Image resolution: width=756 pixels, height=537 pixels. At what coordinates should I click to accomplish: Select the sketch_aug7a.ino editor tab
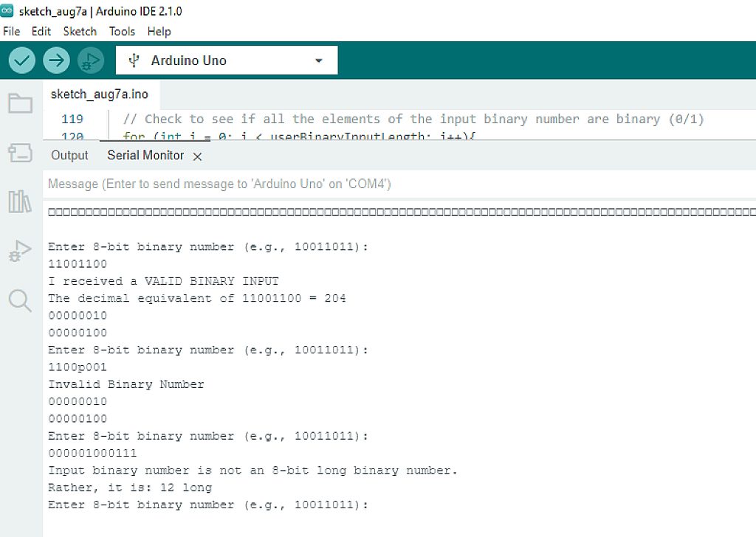click(x=99, y=94)
